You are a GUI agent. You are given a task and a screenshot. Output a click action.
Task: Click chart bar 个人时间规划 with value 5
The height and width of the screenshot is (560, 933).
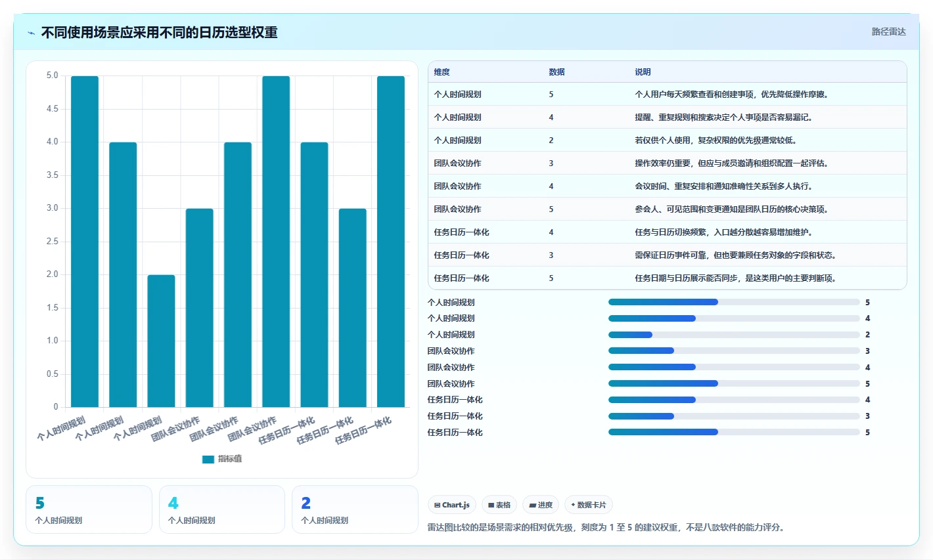tap(85, 242)
